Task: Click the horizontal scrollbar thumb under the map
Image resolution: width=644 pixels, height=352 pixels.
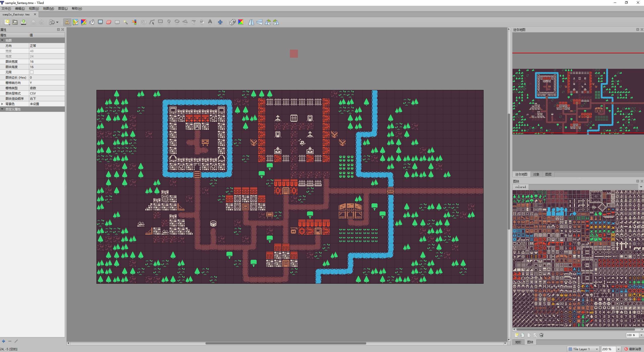Action: click(x=286, y=343)
